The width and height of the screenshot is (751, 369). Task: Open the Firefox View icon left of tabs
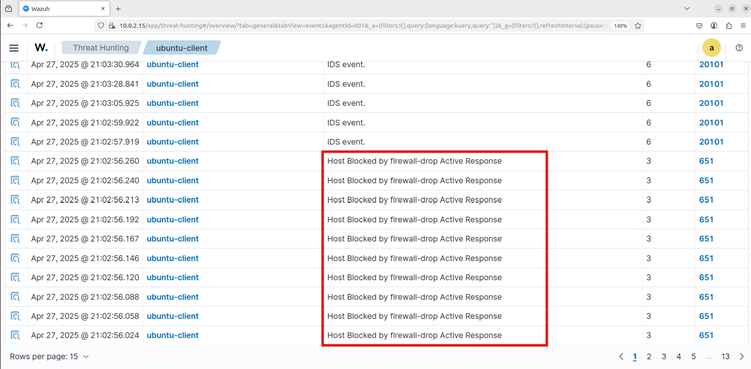pyautogui.click(x=8, y=9)
